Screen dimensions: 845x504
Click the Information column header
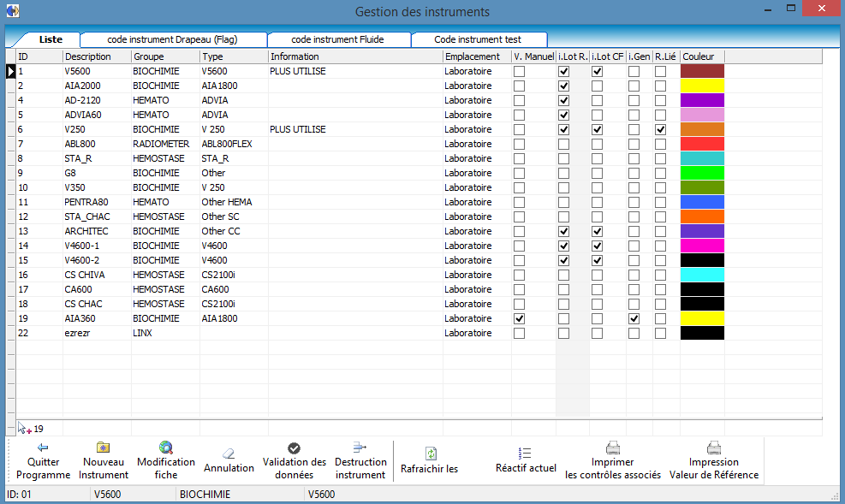355,56
